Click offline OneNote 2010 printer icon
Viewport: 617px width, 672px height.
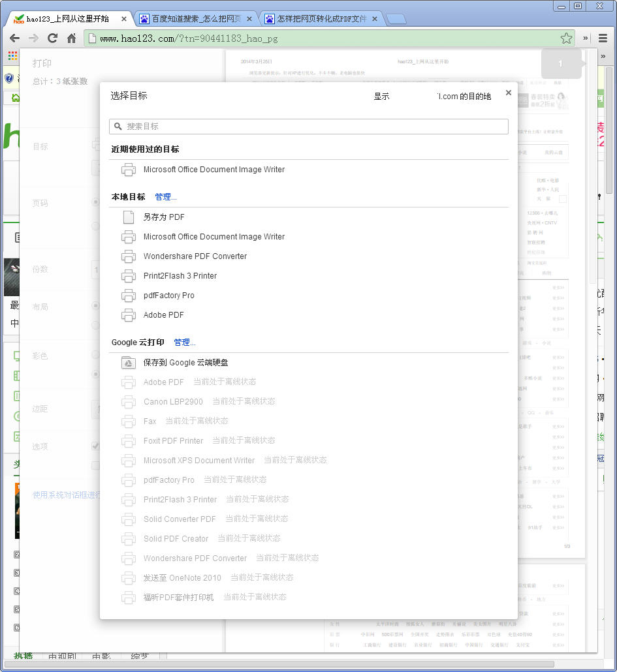(129, 577)
